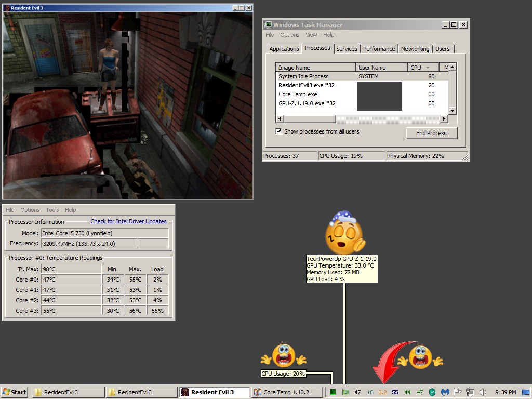Open the network connection tray icon
This screenshot has height=399, width=532.
click(470, 392)
